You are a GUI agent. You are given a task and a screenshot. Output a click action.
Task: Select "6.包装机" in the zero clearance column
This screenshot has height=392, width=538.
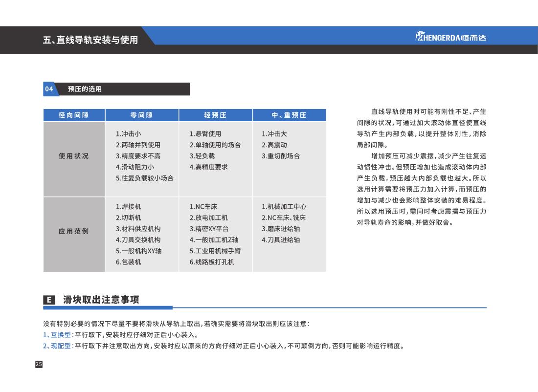[128, 262]
